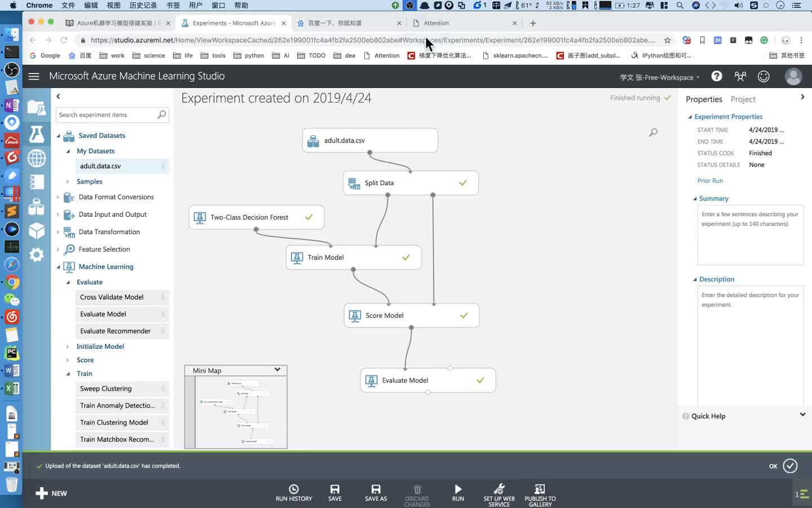Open the Help question mark icon
This screenshot has height=508, width=812.
(x=716, y=76)
